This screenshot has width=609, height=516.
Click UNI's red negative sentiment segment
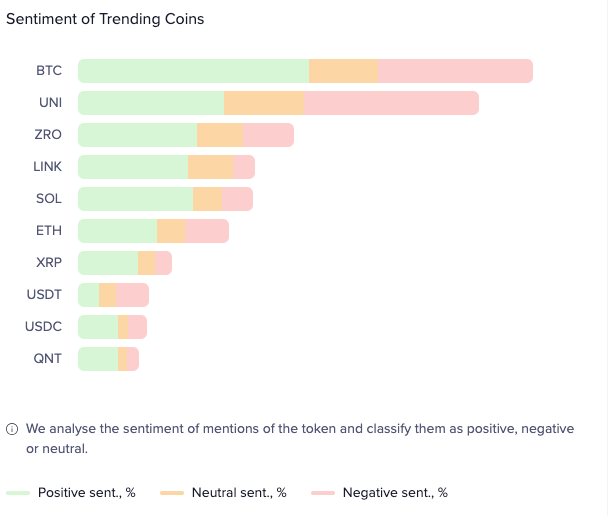click(x=390, y=103)
